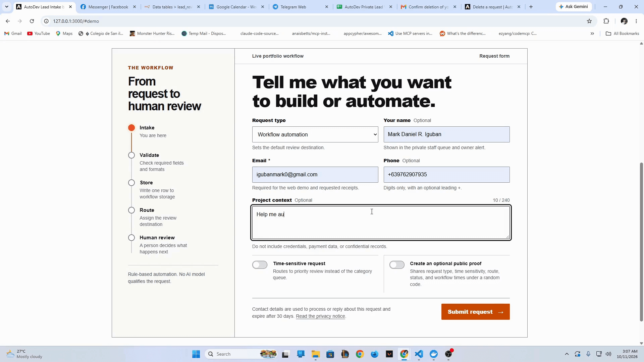This screenshot has width=644, height=362.
Task: Click the Your name field
Action: (x=446, y=134)
